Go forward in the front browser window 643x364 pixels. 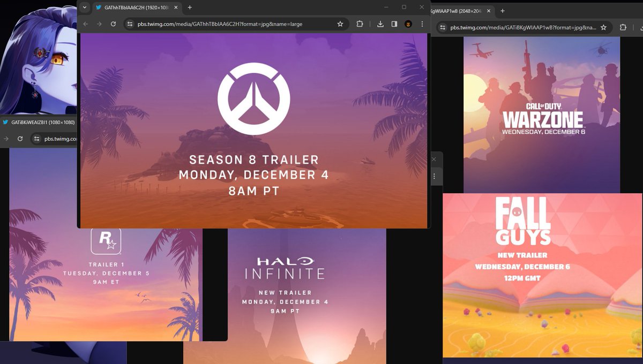(x=99, y=24)
